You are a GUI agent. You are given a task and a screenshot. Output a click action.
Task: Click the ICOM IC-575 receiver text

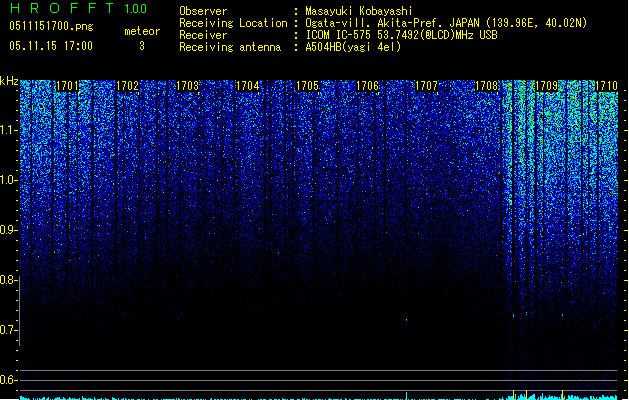click(x=402, y=35)
